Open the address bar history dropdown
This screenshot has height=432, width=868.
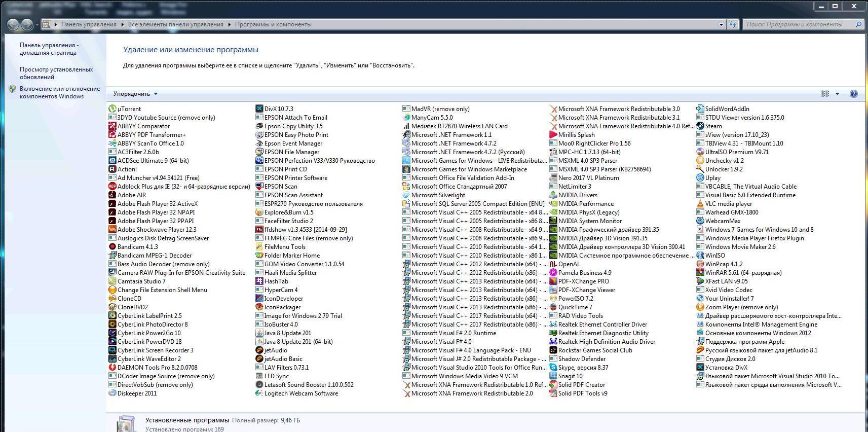click(721, 24)
